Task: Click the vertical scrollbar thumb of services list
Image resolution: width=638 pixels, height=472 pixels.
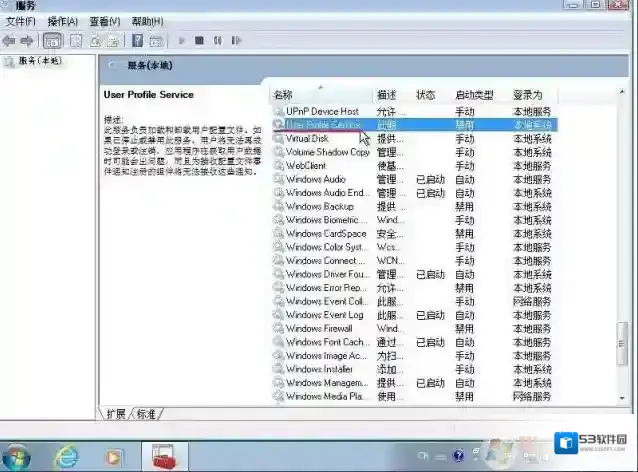Action: pos(622,344)
